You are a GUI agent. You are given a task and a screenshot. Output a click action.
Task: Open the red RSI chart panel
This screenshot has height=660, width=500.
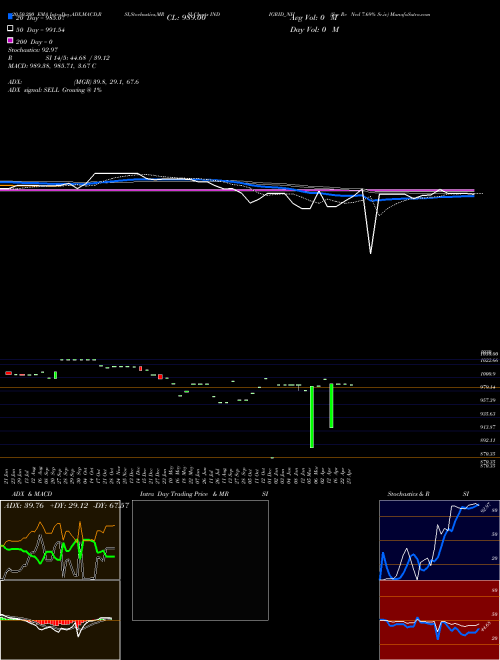tap(439, 620)
